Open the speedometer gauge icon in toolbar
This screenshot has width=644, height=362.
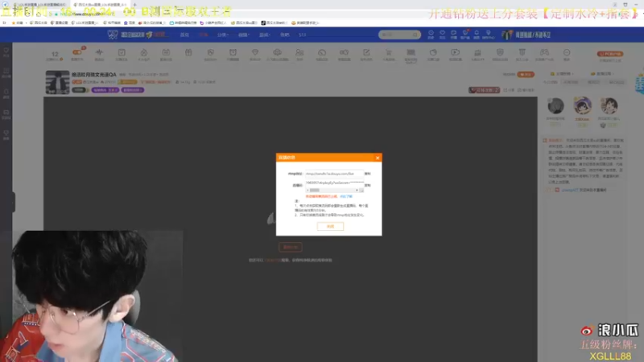321,54
